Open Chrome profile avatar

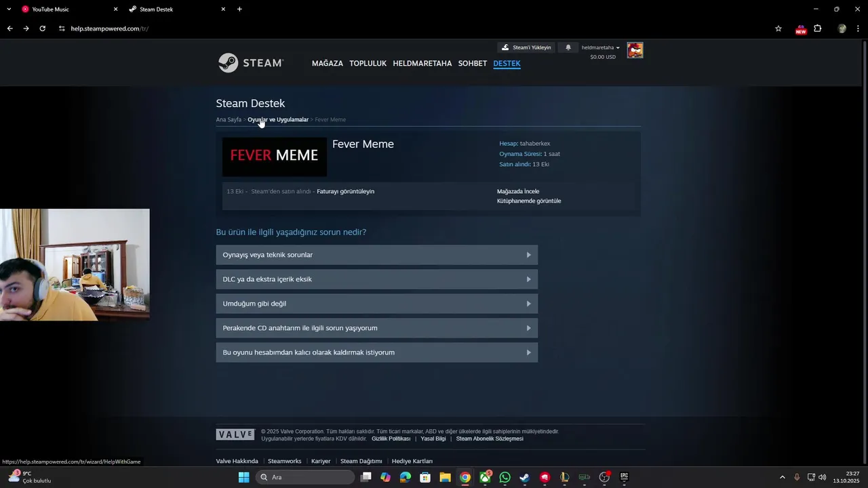[842, 28]
